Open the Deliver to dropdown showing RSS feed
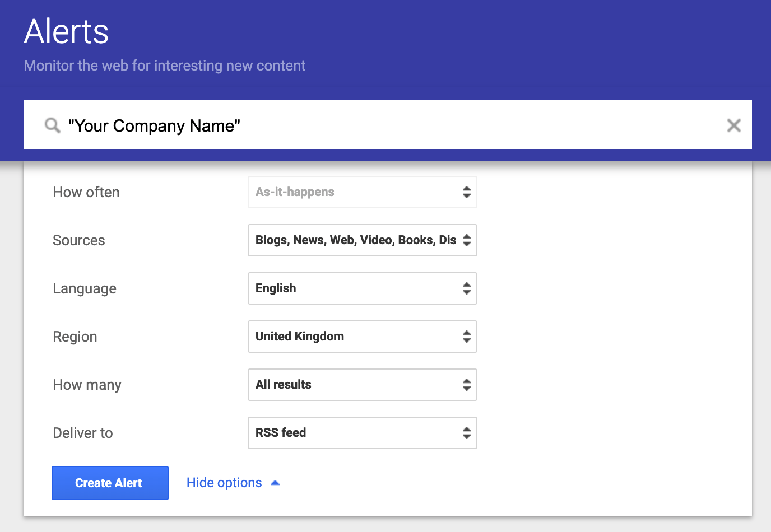 pos(363,433)
